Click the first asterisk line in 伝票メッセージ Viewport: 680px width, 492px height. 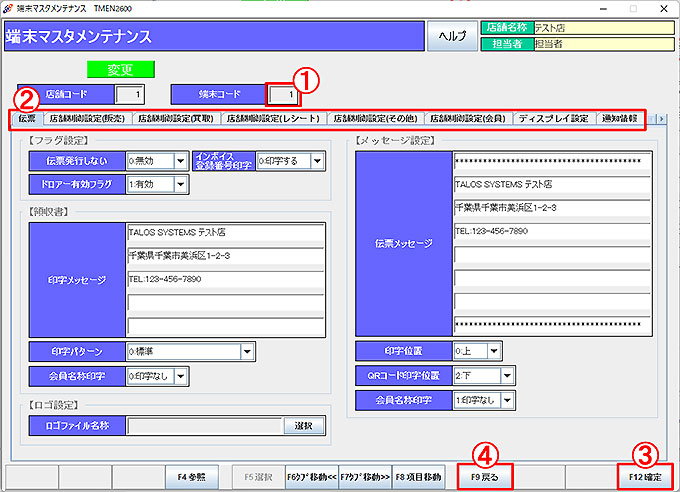point(552,161)
